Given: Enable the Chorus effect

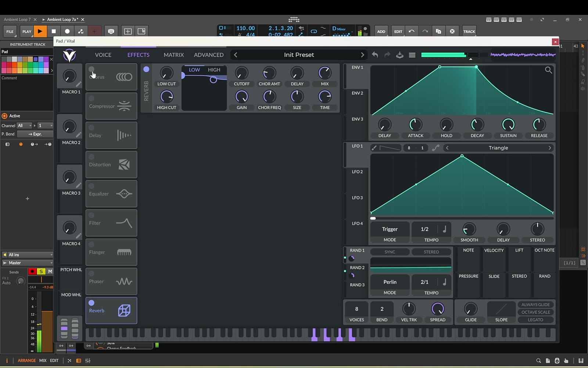Looking at the screenshot, I should (x=92, y=69).
